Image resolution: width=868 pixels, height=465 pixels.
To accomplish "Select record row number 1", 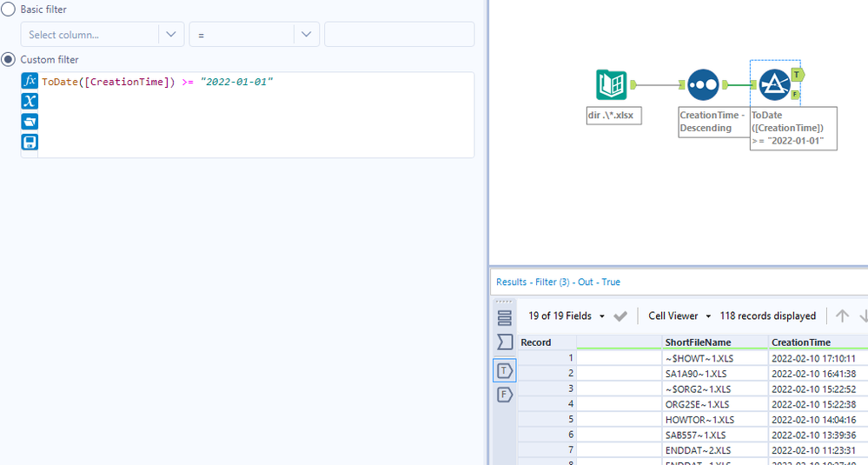I will tap(547, 358).
